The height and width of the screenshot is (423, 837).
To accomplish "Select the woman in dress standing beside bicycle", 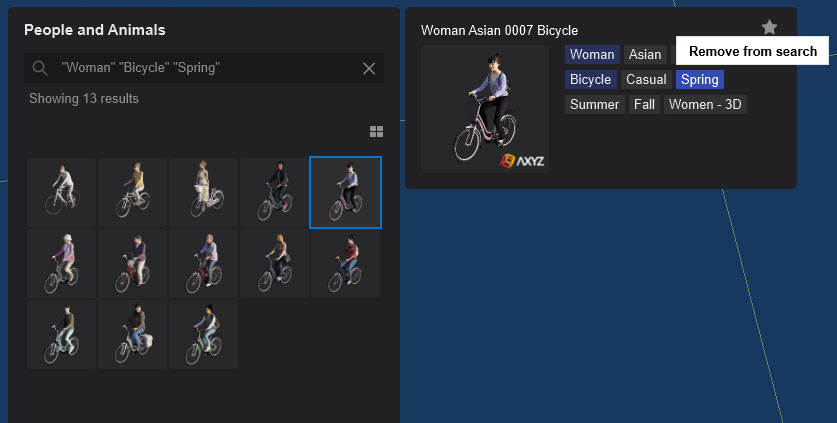I will coord(204,192).
